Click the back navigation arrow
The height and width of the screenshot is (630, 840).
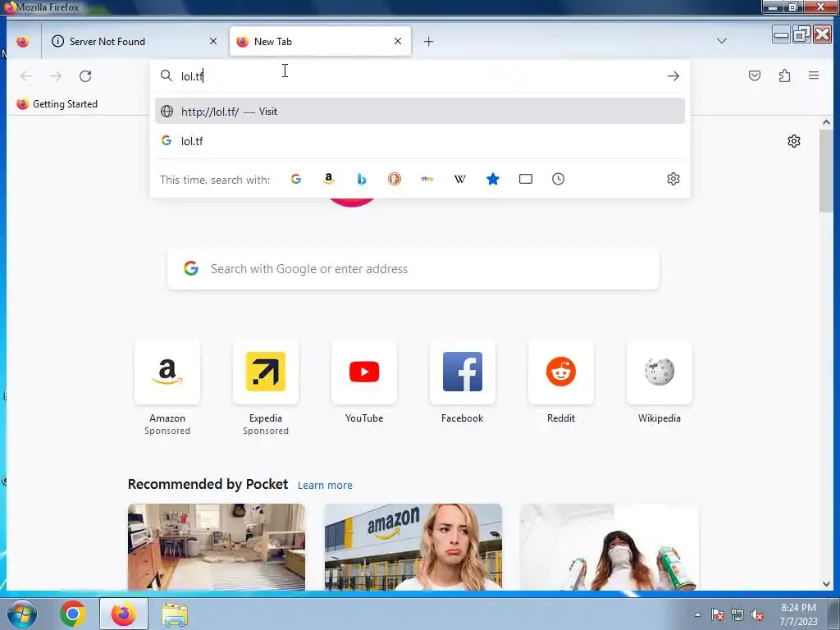pyautogui.click(x=25, y=76)
